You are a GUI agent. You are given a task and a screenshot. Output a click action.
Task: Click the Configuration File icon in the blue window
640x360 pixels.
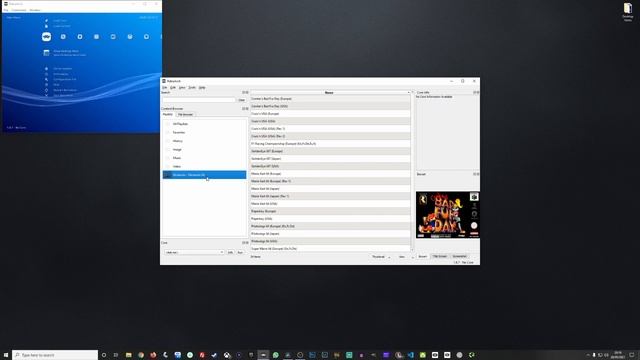46,79
